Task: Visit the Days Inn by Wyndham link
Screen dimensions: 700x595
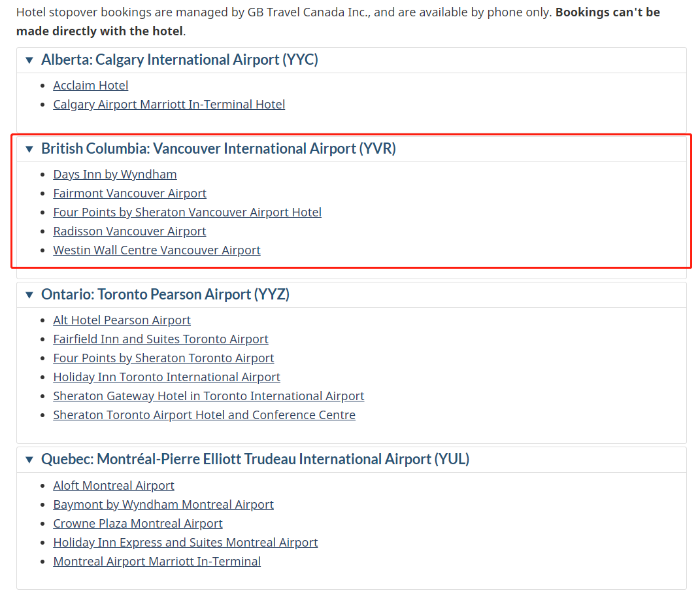Action: click(x=115, y=174)
